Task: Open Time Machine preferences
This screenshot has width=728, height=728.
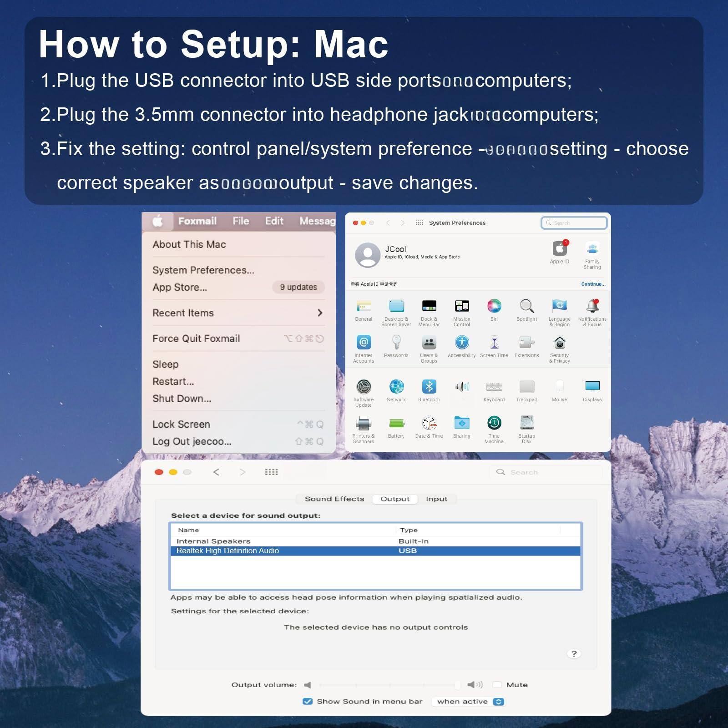Action: (x=494, y=424)
